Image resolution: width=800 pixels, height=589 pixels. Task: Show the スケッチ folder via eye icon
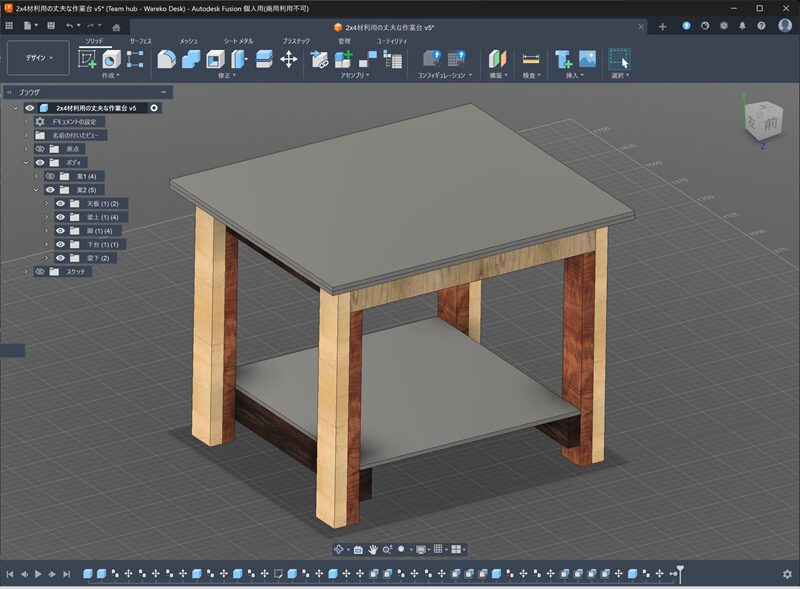(40, 271)
